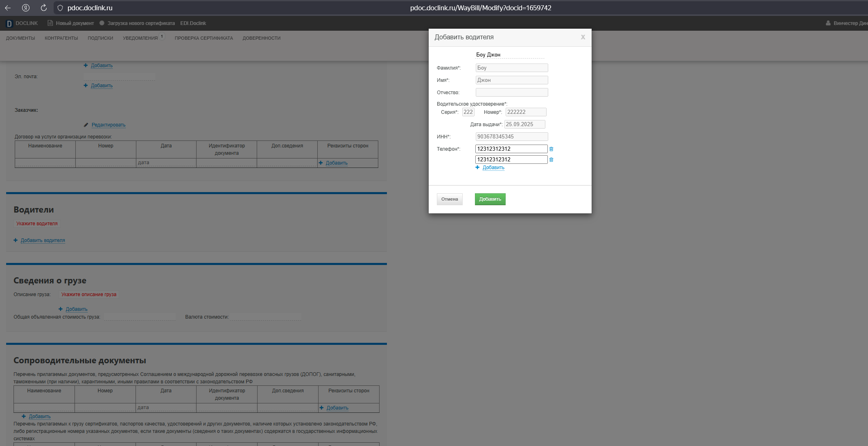
Task: Click the Yandex home icon in the browser
Action: pos(26,8)
